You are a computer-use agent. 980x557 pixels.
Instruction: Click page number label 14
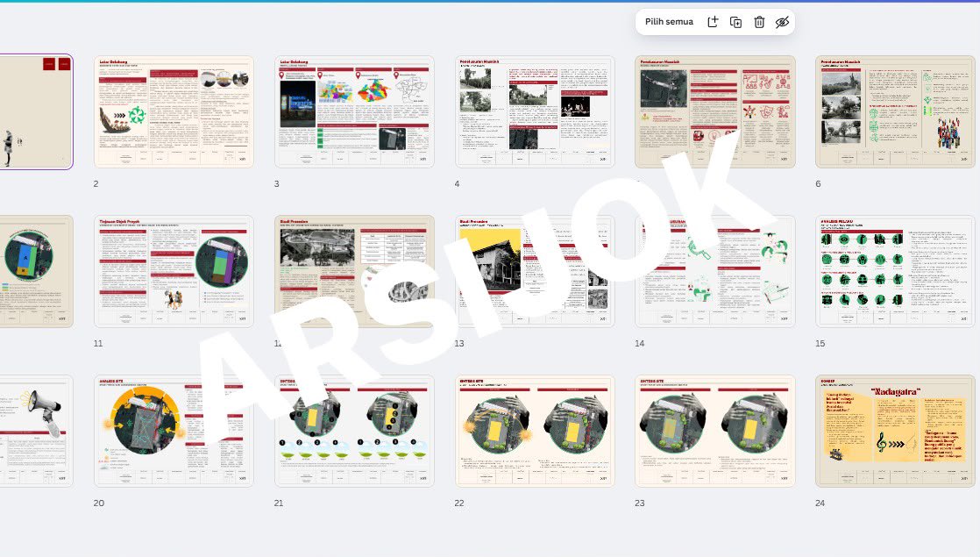coord(640,343)
